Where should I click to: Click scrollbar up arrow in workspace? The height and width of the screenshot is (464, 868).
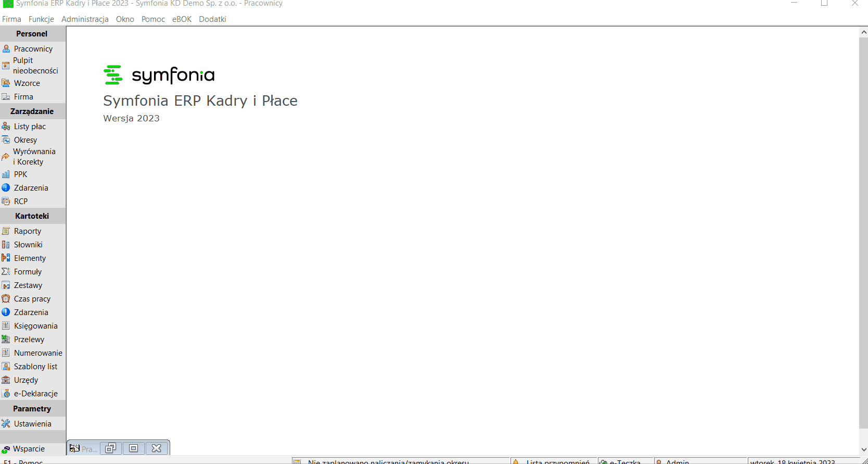pyautogui.click(x=864, y=32)
